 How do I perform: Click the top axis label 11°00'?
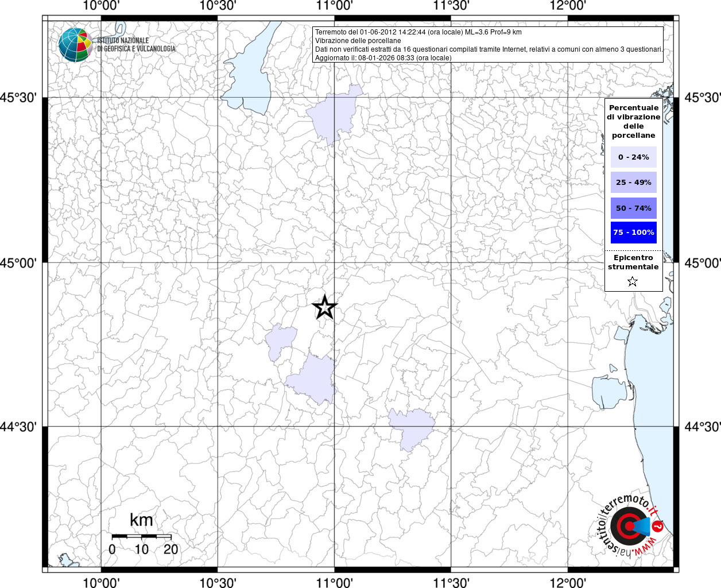pyautogui.click(x=334, y=6)
